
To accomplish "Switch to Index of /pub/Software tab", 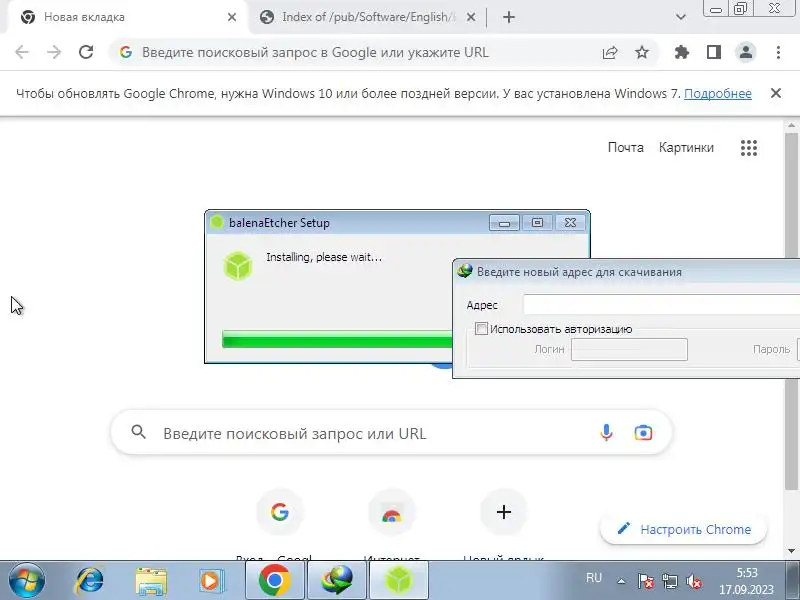I will tap(367, 17).
